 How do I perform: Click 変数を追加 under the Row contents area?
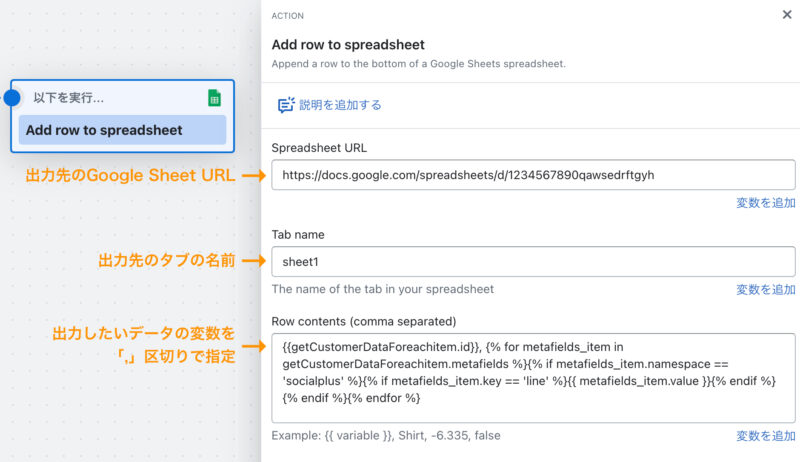pos(765,436)
